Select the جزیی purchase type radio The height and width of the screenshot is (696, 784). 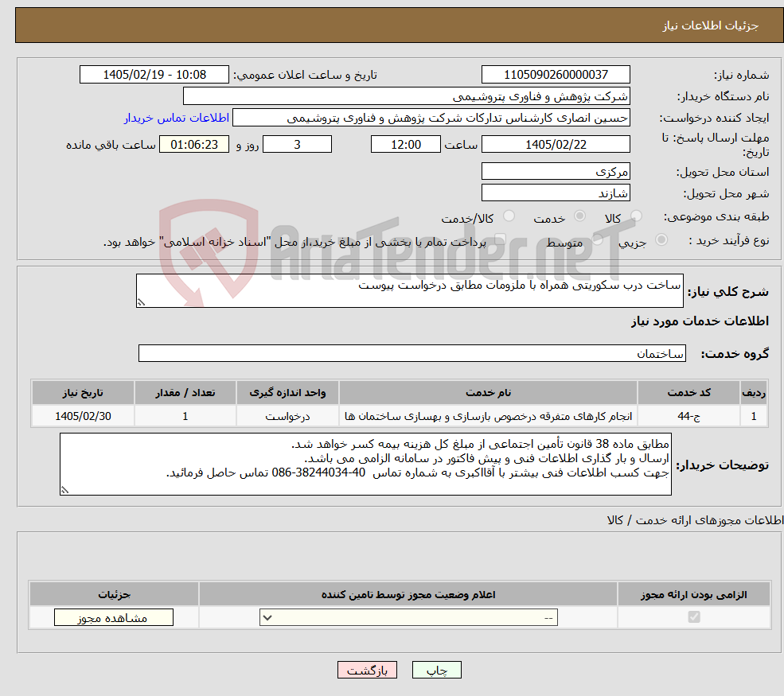[661, 240]
